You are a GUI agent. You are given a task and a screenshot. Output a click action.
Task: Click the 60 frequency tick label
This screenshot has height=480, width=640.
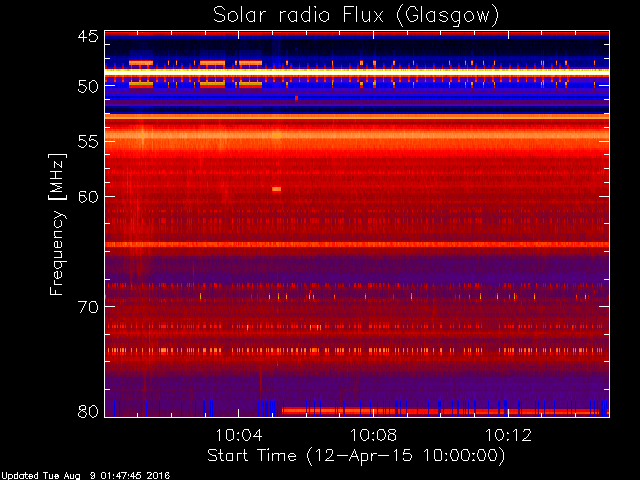coord(88,197)
